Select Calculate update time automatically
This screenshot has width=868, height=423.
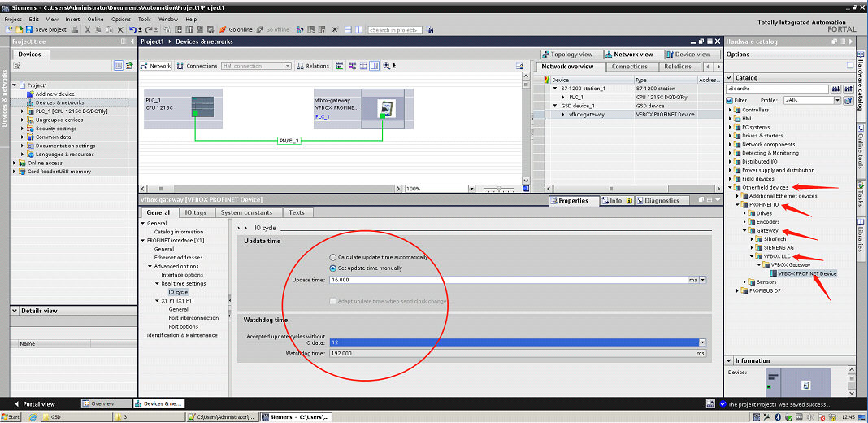pos(332,257)
